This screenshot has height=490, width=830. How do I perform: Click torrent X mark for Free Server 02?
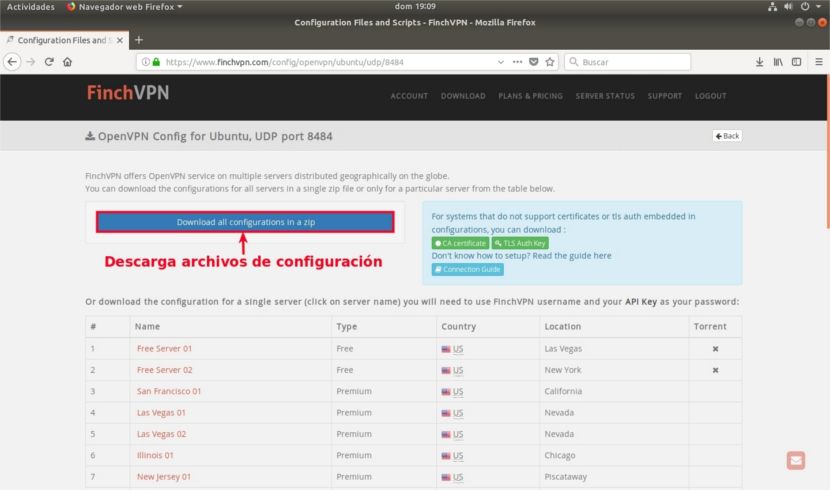pyautogui.click(x=715, y=370)
